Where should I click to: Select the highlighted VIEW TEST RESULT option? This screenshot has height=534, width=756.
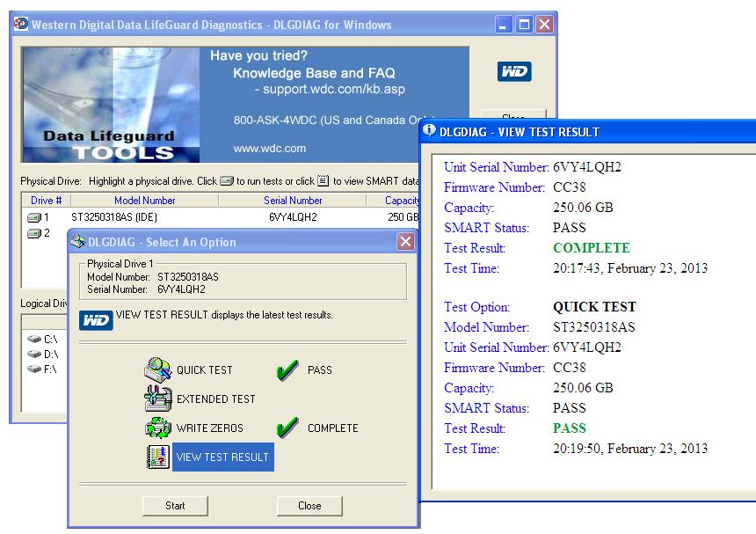click(x=222, y=457)
